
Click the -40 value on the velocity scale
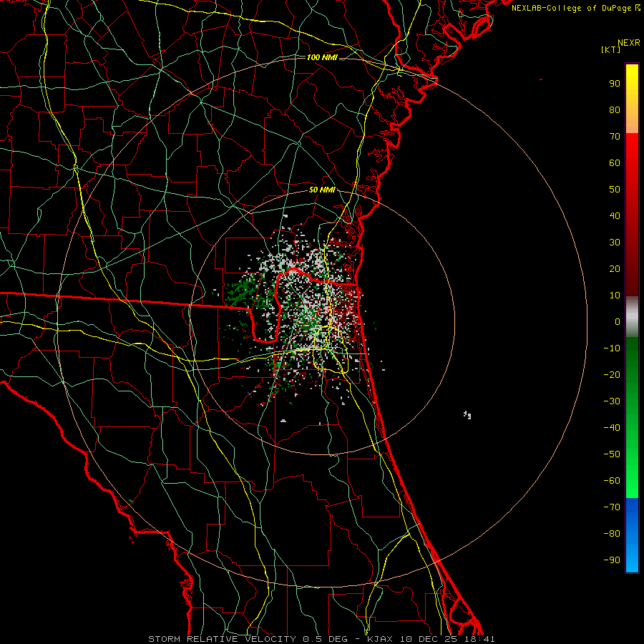tap(612, 428)
